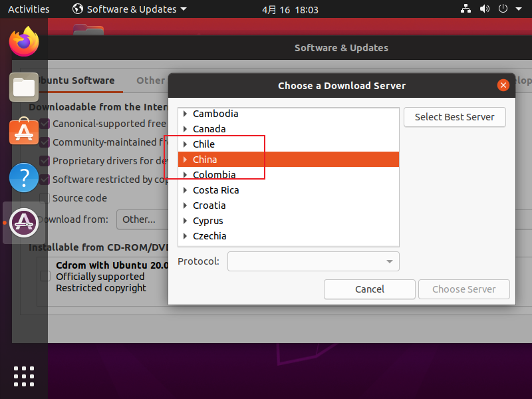This screenshot has width=532, height=399.
Task: Open Firefox from the dock
Action: [x=24, y=42]
